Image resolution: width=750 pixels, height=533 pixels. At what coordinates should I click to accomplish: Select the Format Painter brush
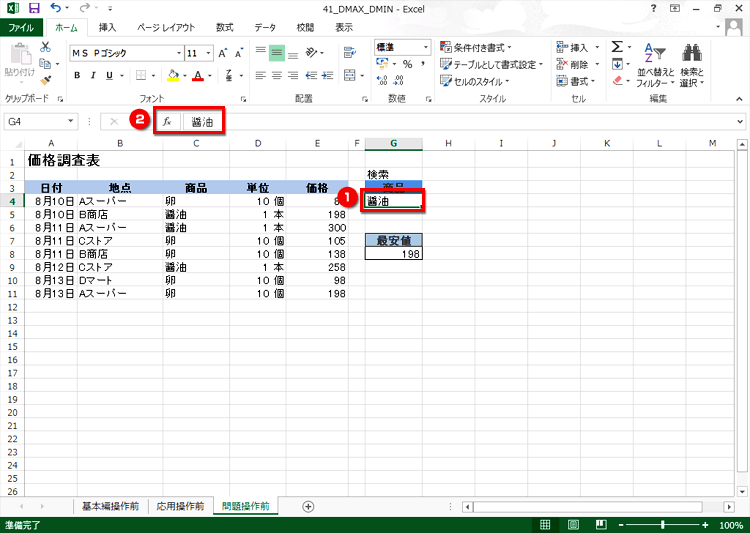point(45,80)
